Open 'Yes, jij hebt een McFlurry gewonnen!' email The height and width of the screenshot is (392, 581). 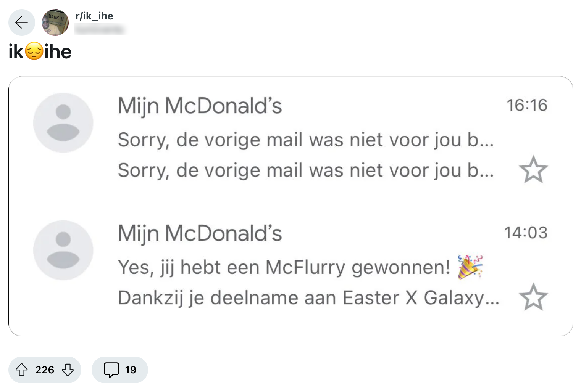pyautogui.click(x=284, y=267)
